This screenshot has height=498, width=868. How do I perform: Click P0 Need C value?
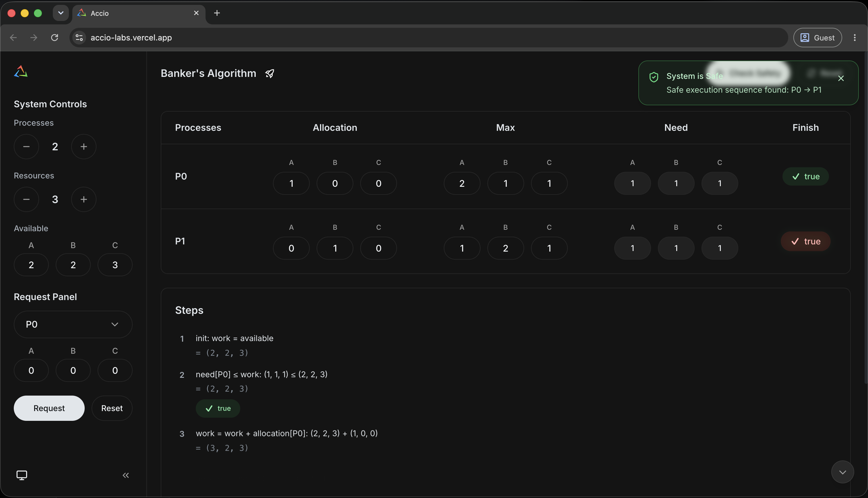pos(720,183)
